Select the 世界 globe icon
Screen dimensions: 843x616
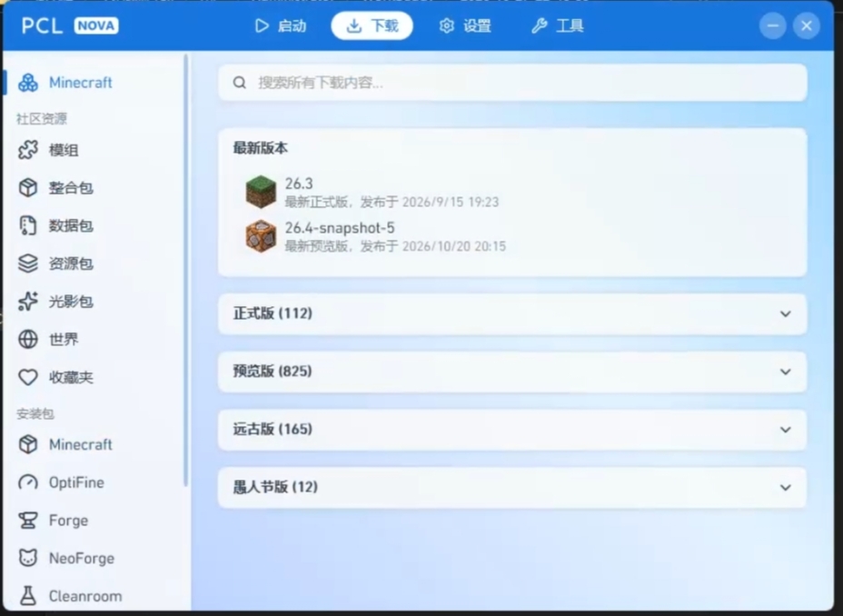[x=28, y=339]
